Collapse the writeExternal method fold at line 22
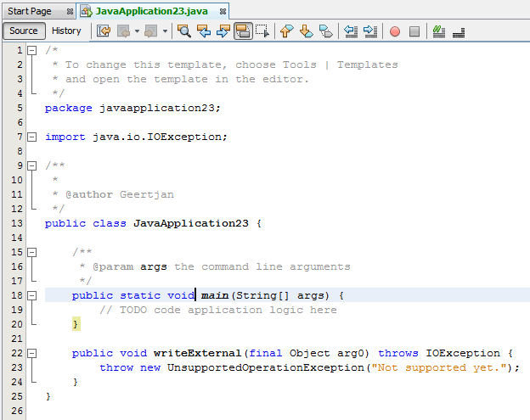Image resolution: width=530 pixels, height=420 pixels. click(31, 353)
